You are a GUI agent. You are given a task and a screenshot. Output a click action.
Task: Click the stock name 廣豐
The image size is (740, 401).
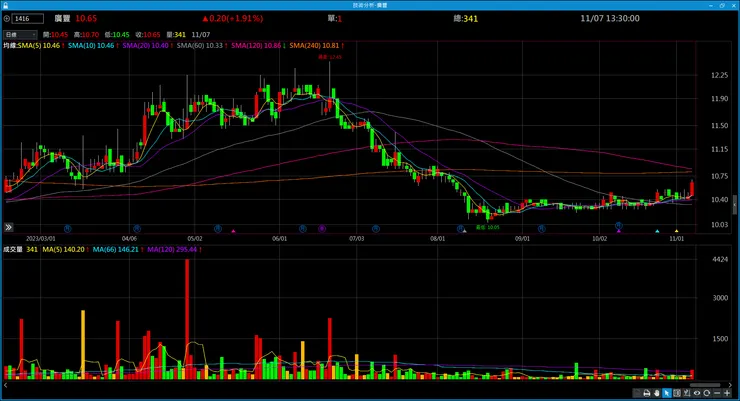(62, 18)
